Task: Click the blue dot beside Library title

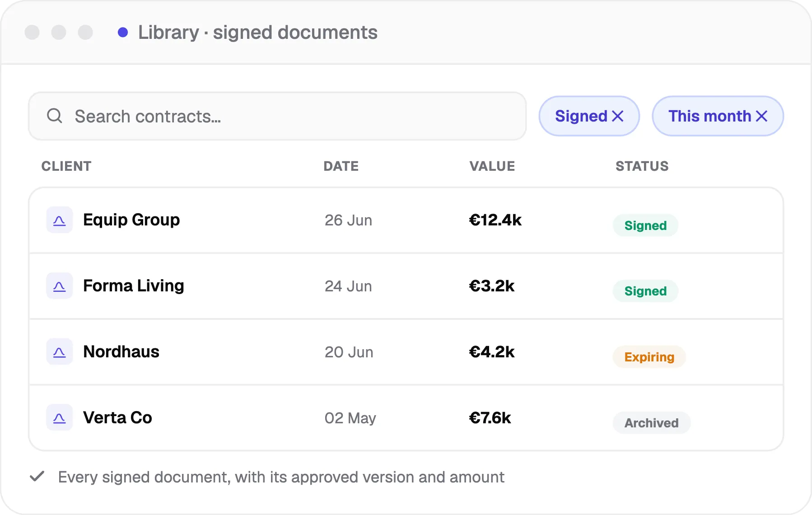Action: [x=123, y=33]
